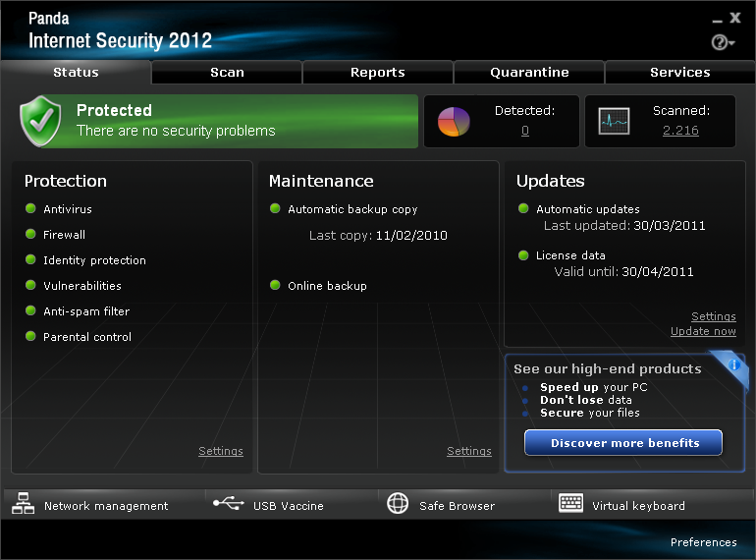Switch to the Scan tab
Image resolution: width=756 pixels, height=560 pixels.
(227, 73)
